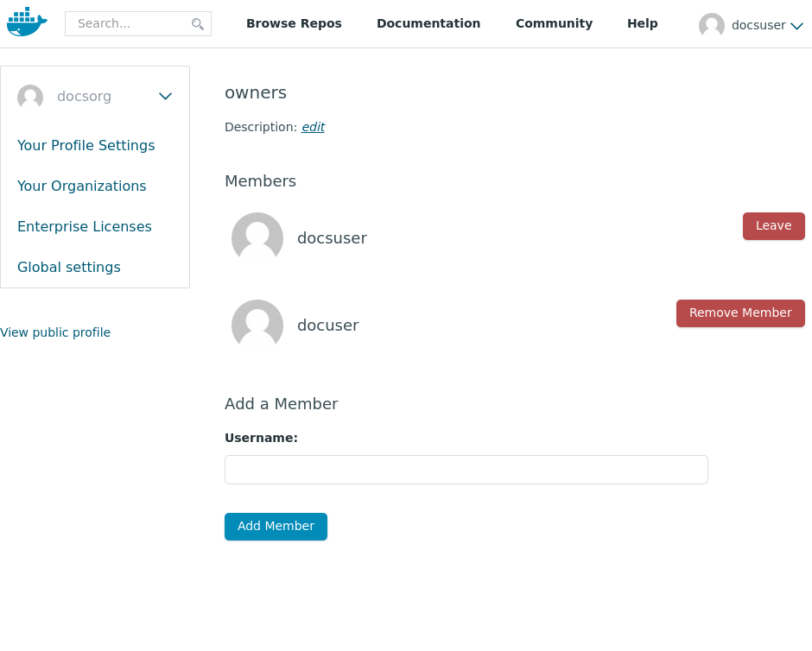Edit the team description

[313, 127]
